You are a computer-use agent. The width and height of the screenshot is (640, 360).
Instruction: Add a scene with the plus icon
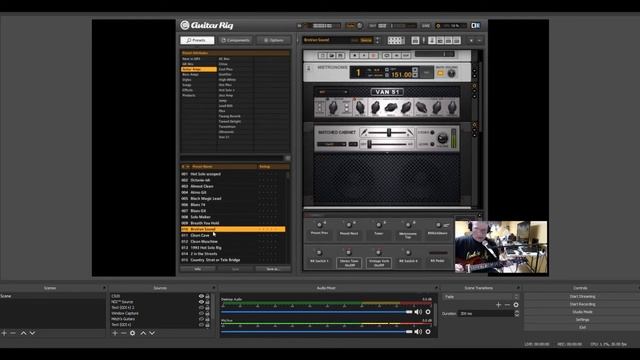pos(4,333)
